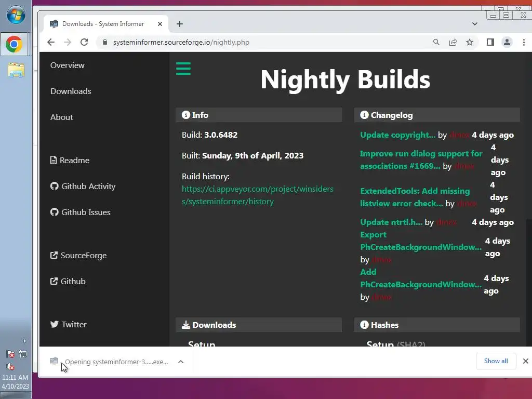Click the Downloads - System Informer tab
The image size is (532, 399).
coord(106,24)
